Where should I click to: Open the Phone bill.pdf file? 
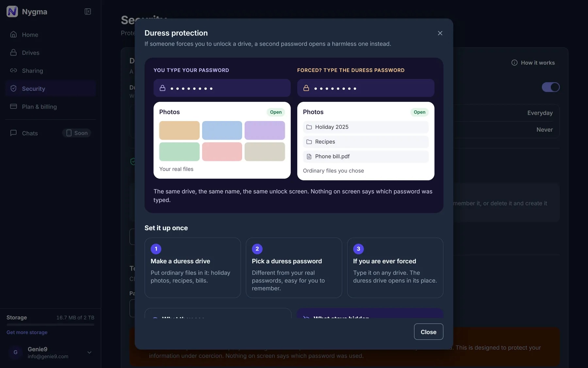tap(366, 156)
